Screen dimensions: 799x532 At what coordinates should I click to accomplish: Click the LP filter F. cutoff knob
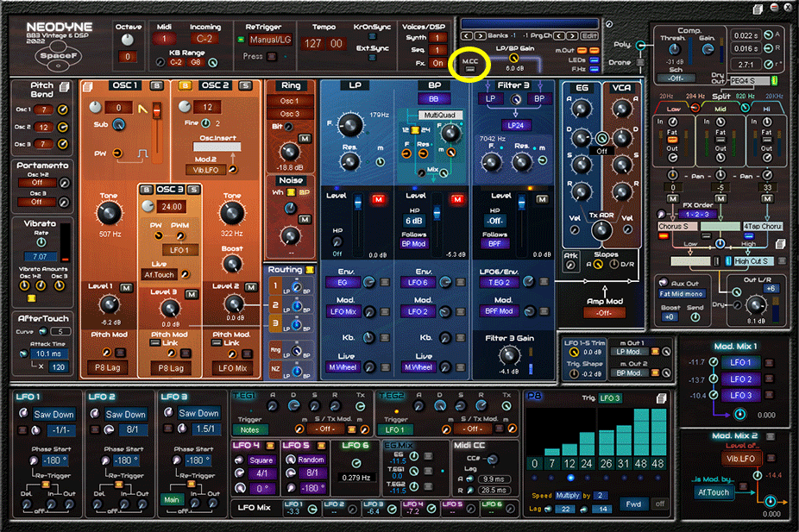coord(350,125)
